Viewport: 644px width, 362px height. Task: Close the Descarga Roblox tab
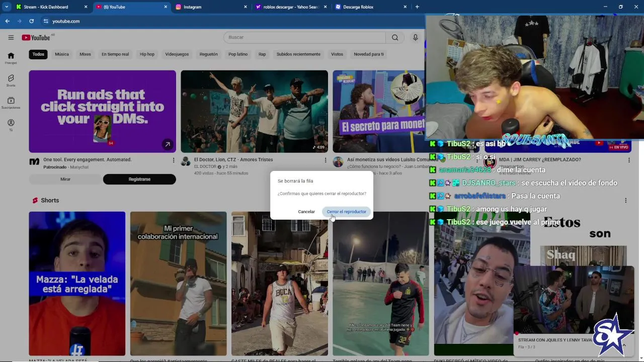405,7
